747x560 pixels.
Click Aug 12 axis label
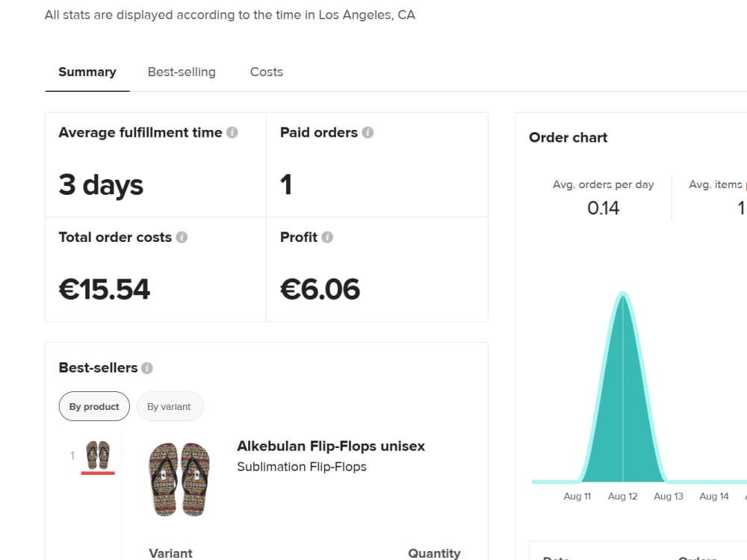coord(622,497)
